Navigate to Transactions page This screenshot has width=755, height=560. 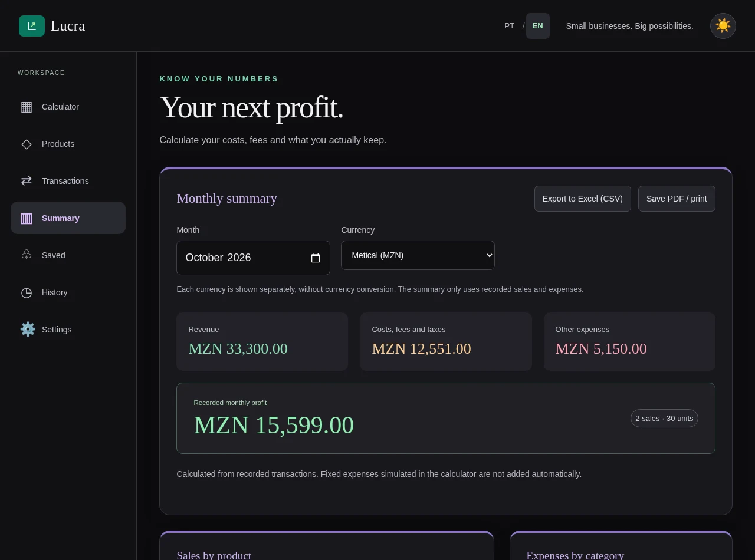68,181
